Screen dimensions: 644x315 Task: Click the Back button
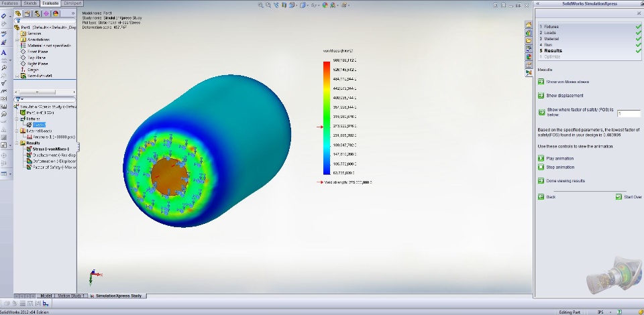[547, 197]
